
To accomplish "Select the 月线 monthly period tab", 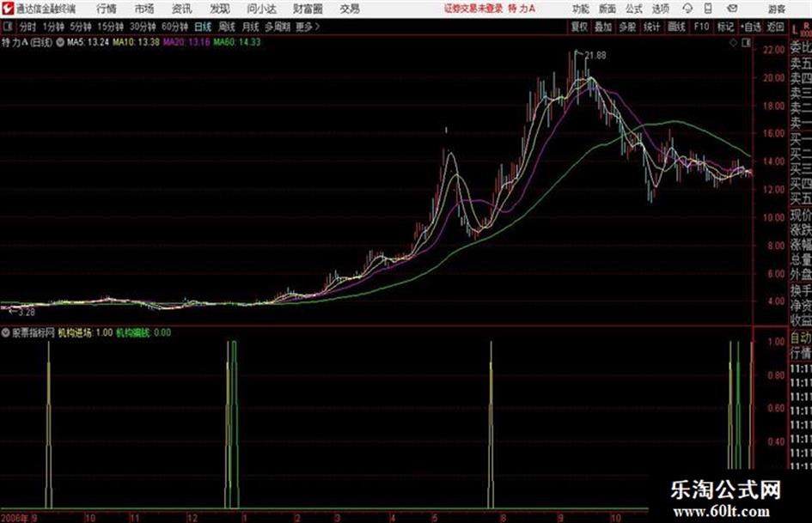I will (x=251, y=27).
